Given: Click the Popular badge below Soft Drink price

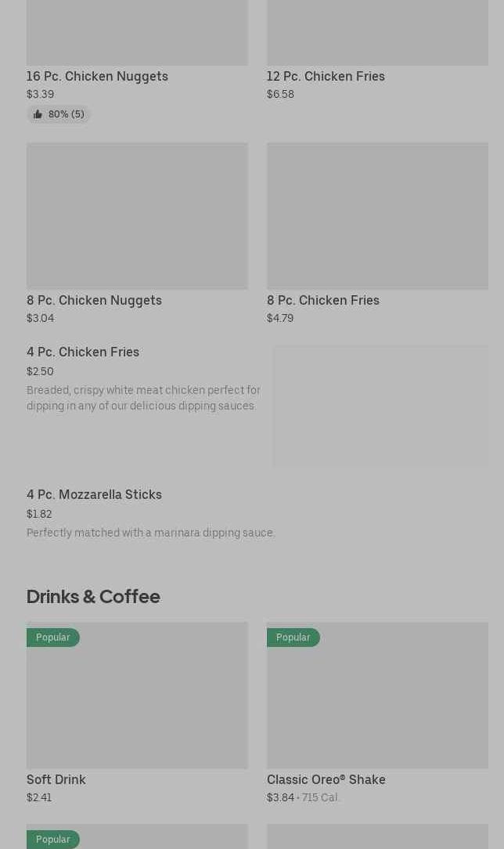Looking at the screenshot, I should pos(52,840).
